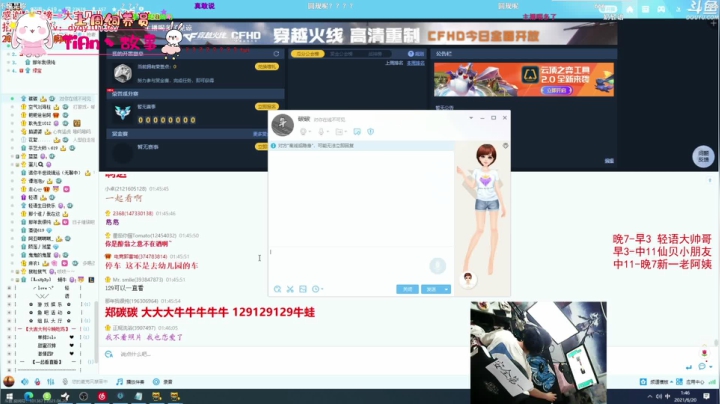
Task: Switch to the middle leaderboard tab
Action: (342, 54)
